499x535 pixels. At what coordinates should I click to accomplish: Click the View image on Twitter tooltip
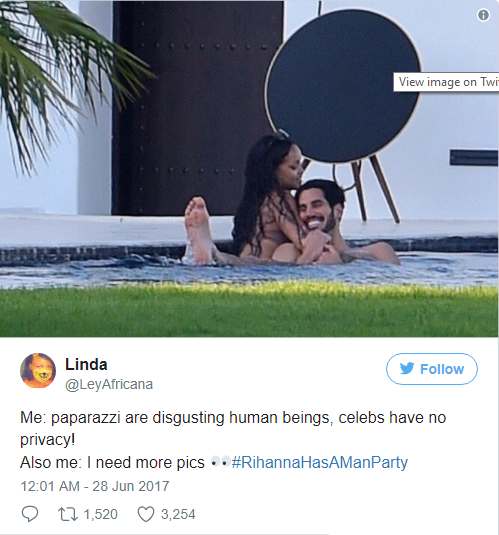446,82
